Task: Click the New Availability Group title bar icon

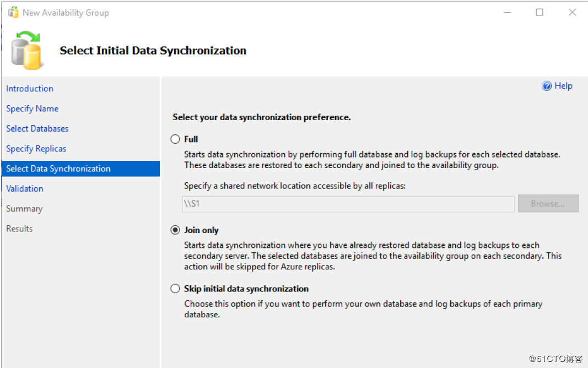Action: point(13,12)
